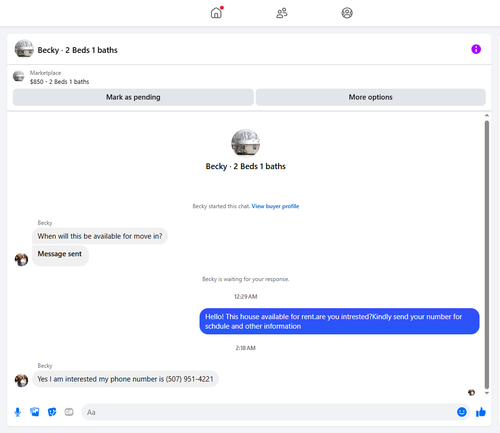Click 'Becky is waiting for your response' notice

(x=246, y=279)
